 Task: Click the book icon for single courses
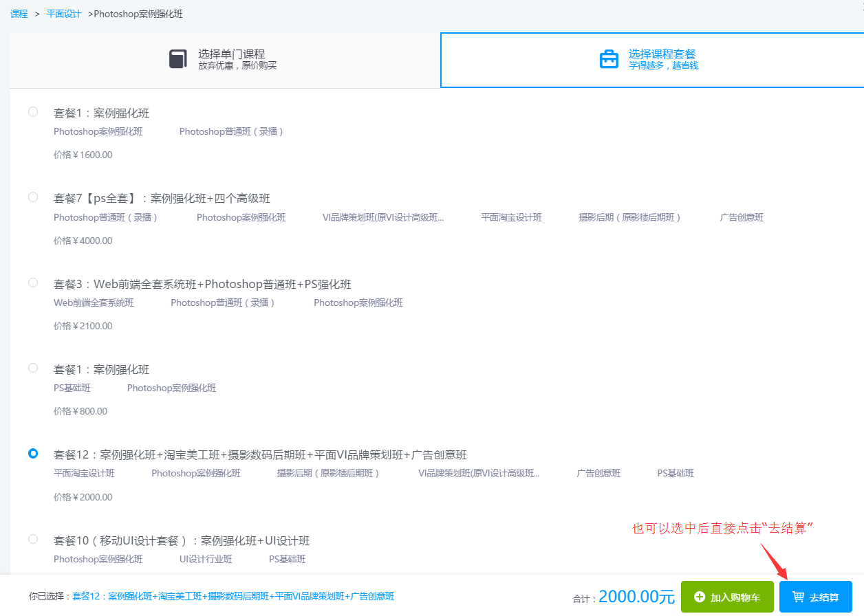178,59
